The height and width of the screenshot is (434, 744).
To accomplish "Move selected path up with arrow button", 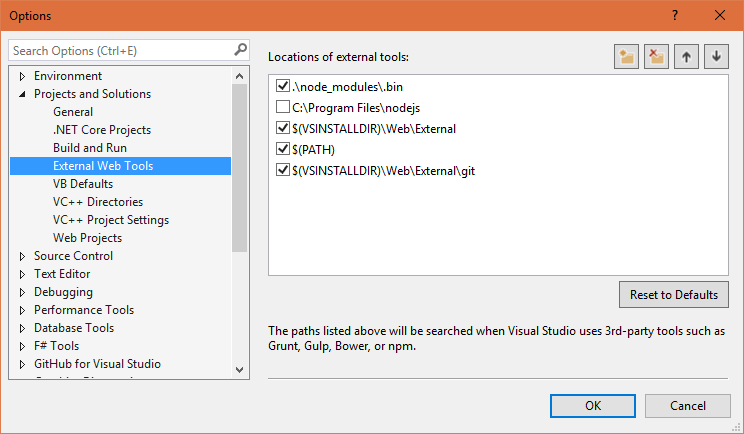I will point(686,57).
